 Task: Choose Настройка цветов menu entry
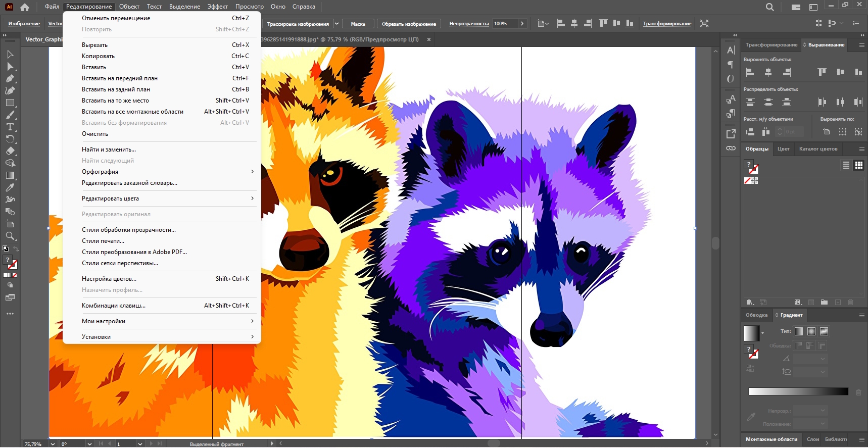click(109, 279)
